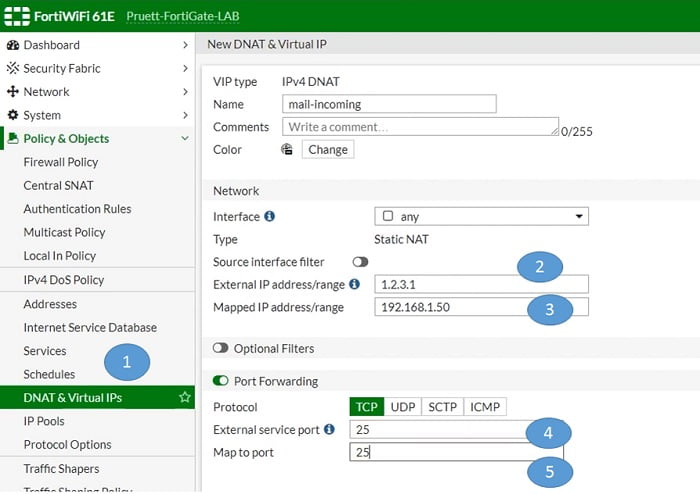Expand the Network menu chevron
Image resolution: width=700 pixels, height=494 pixels.
(x=185, y=91)
